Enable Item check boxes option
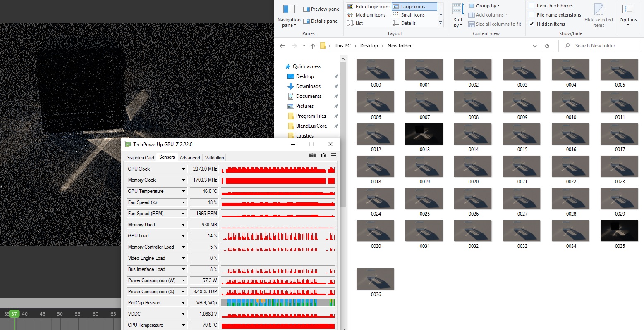Viewport: 644px width, 330px height. pos(531,6)
